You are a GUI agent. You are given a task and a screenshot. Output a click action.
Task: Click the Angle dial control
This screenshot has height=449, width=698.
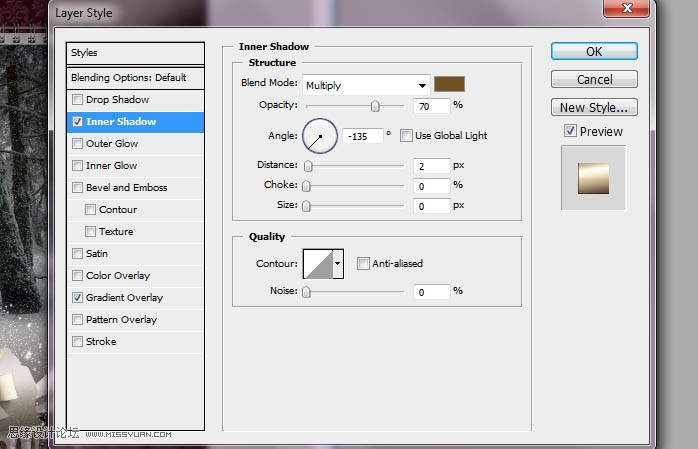coord(320,136)
